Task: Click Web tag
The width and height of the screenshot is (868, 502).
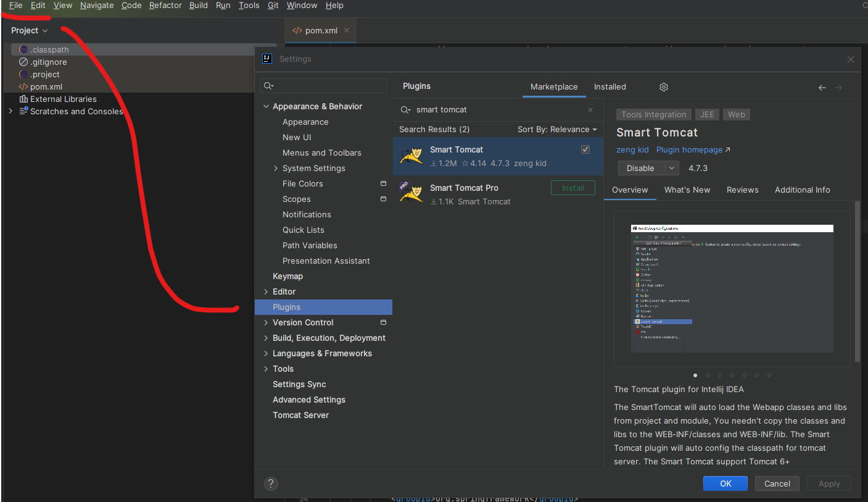Action: click(x=737, y=114)
